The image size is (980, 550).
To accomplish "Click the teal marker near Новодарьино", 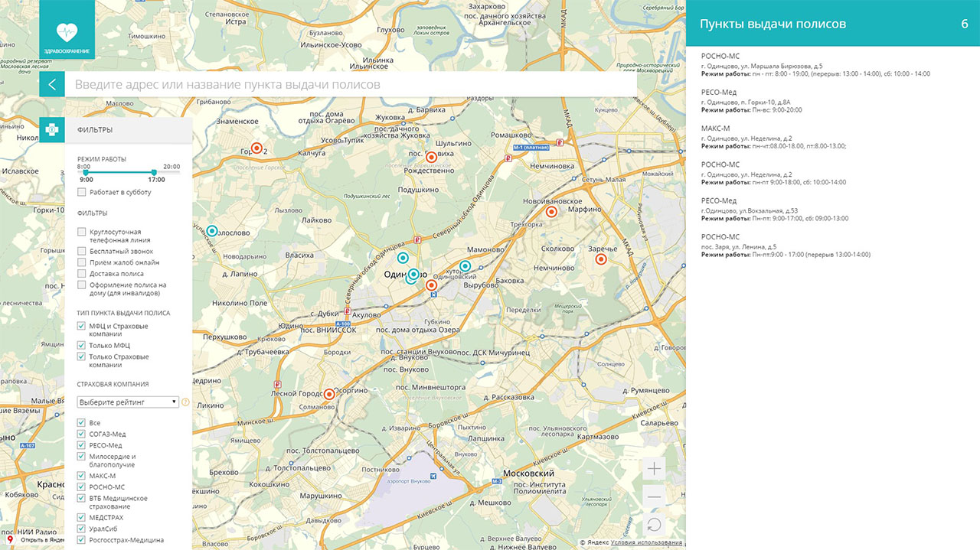I will tap(212, 230).
